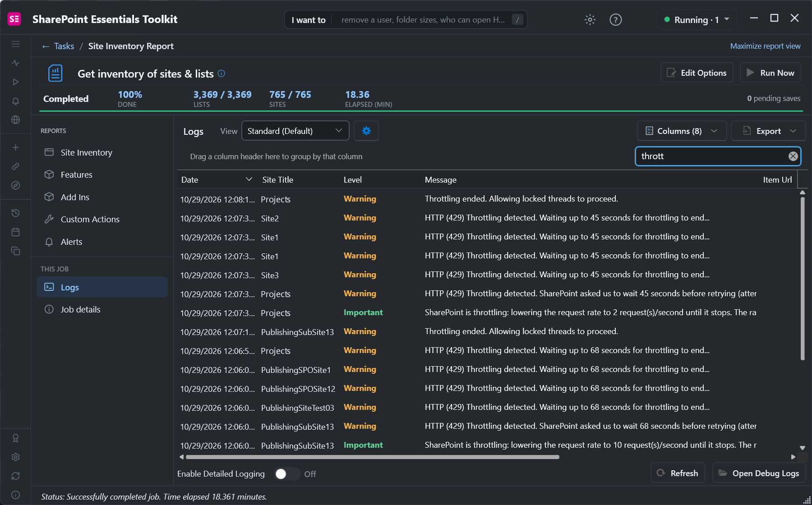Expand the Columns (8) dropdown
Screen dimensions: 812x505
point(682,131)
